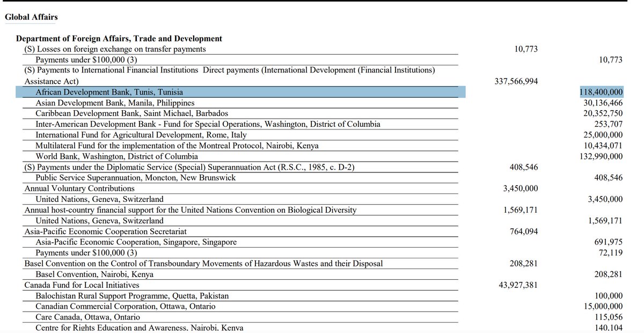
Task: Click "Asia-Pacific Economic Cooperation, Singapore, Singapore"
Action: point(136,242)
